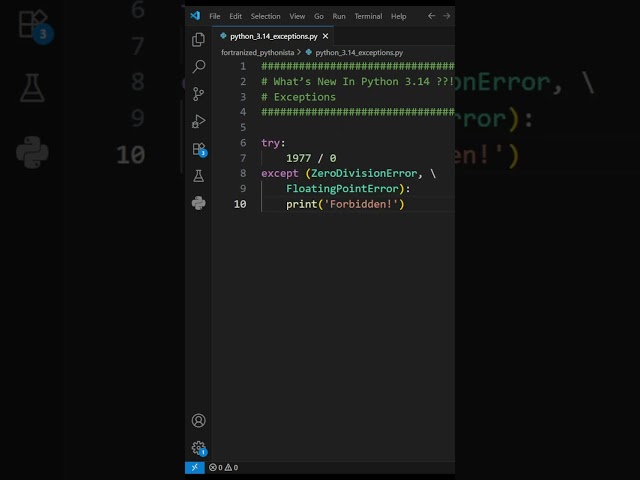Click the 'Forbidden!' string literal

tap(361, 204)
